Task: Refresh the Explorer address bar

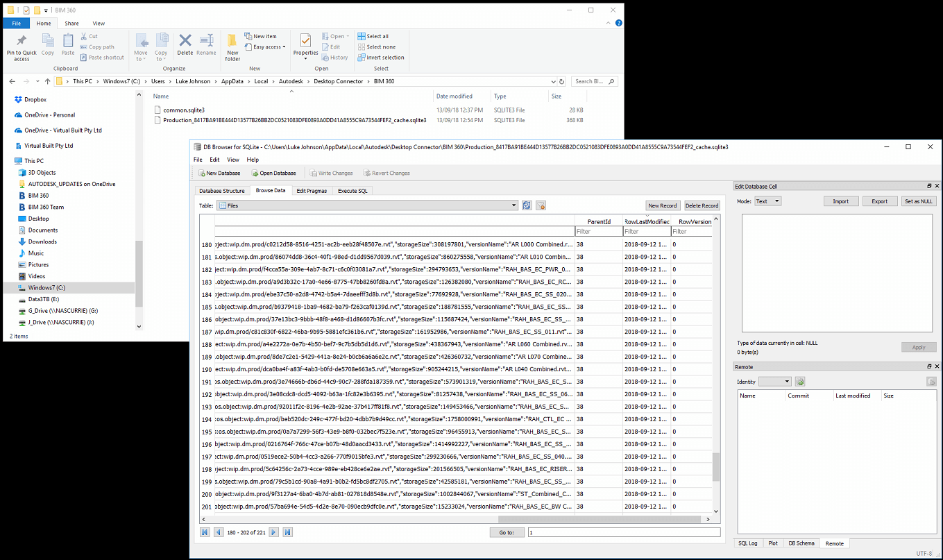Action: click(x=561, y=81)
